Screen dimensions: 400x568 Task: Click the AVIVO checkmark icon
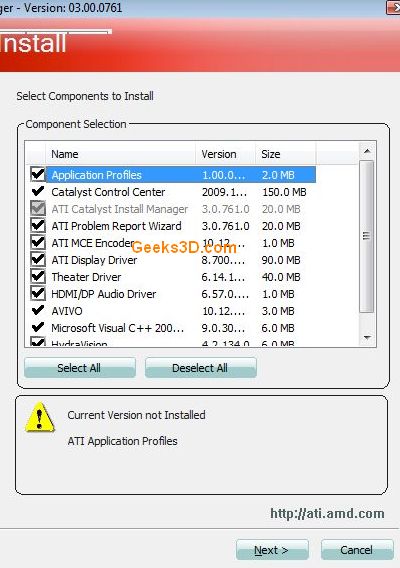(38, 310)
